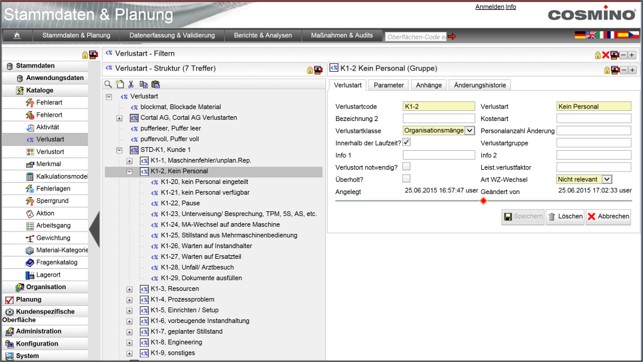Click the Anmelden Info link
643x362 pixels.
click(495, 7)
